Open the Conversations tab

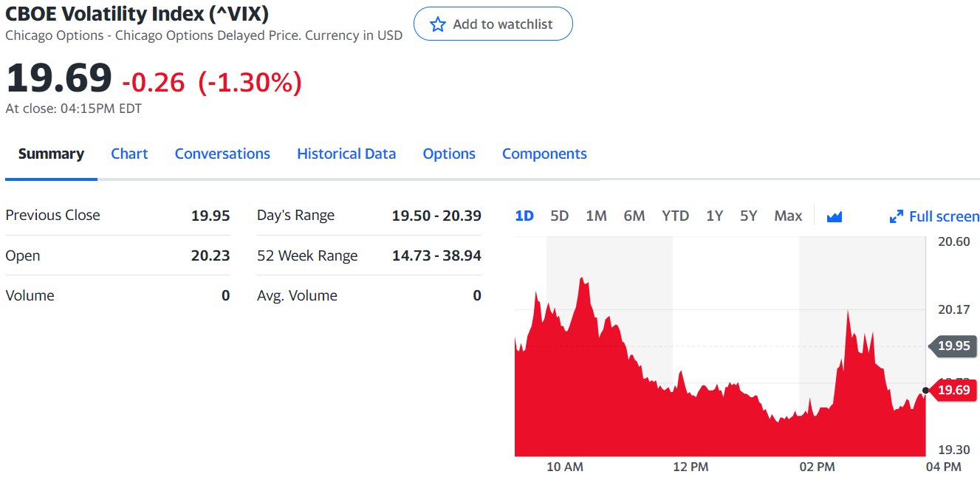(222, 154)
